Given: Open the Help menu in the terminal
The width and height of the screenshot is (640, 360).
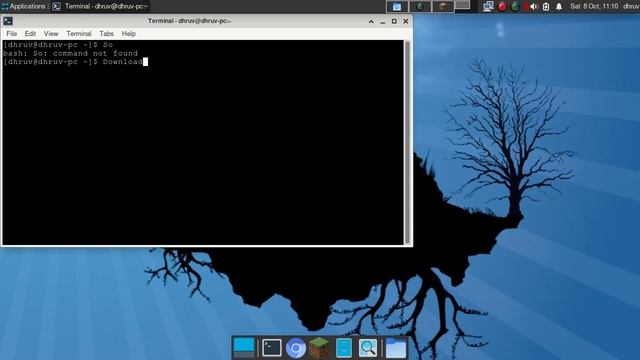Looking at the screenshot, I should tap(129, 34).
